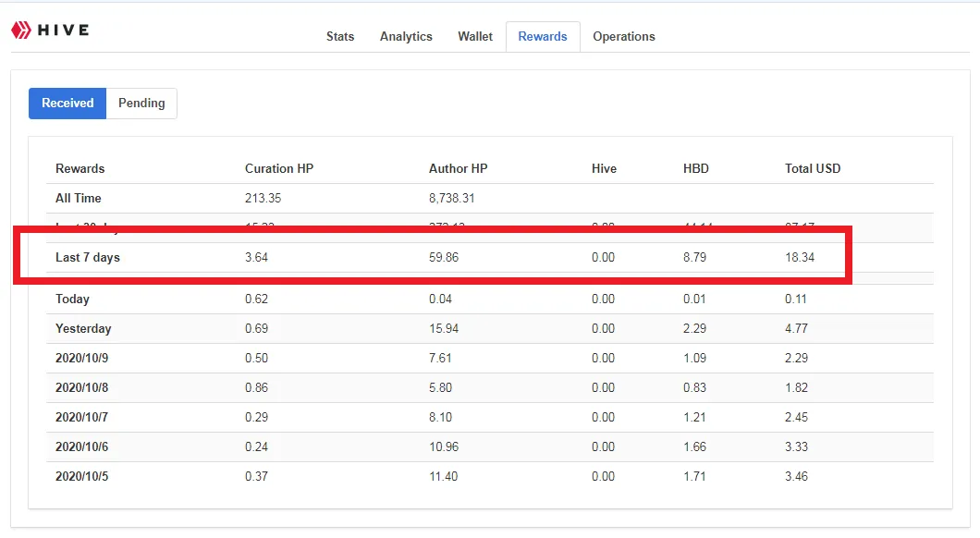Select the 2020/10/6 row label
The height and width of the screenshot is (538, 980).
coord(82,446)
